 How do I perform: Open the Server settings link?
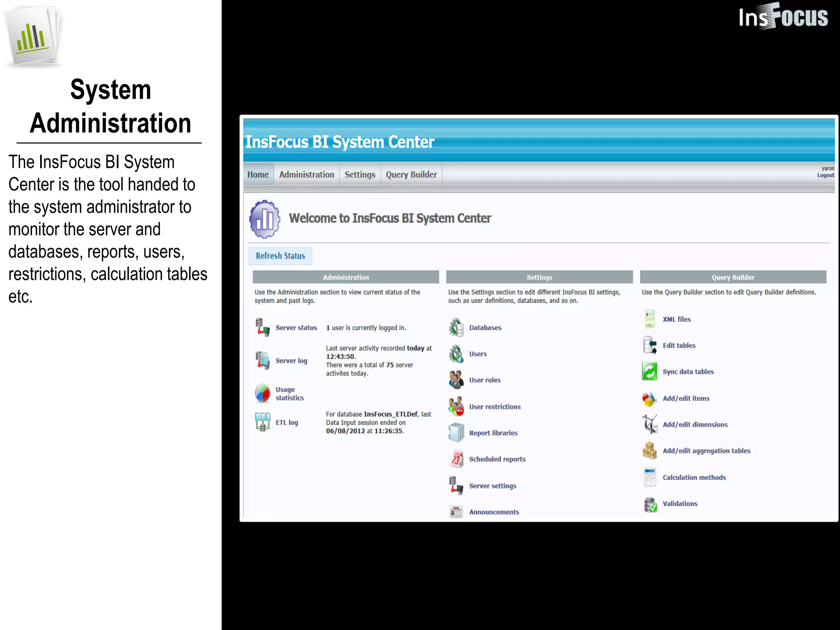click(x=493, y=486)
